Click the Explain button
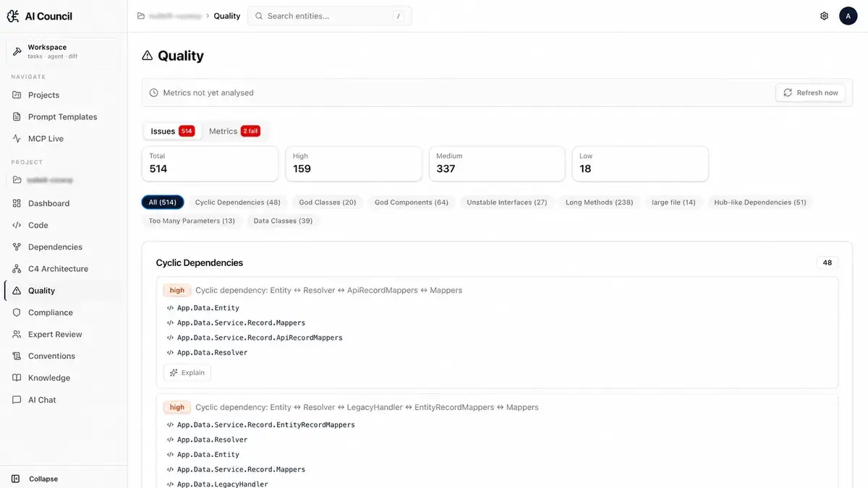868x488 pixels. pyautogui.click(x=187, y=372)
